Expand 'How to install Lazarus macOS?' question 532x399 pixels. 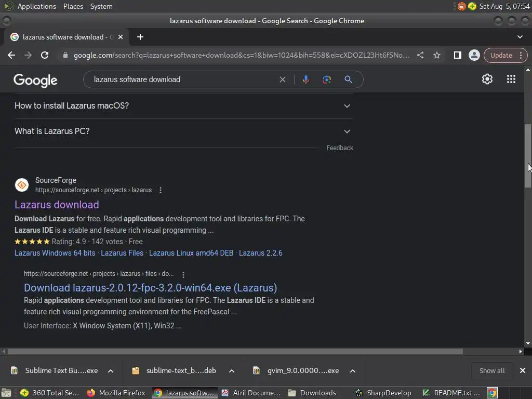[x=183, y=106]
